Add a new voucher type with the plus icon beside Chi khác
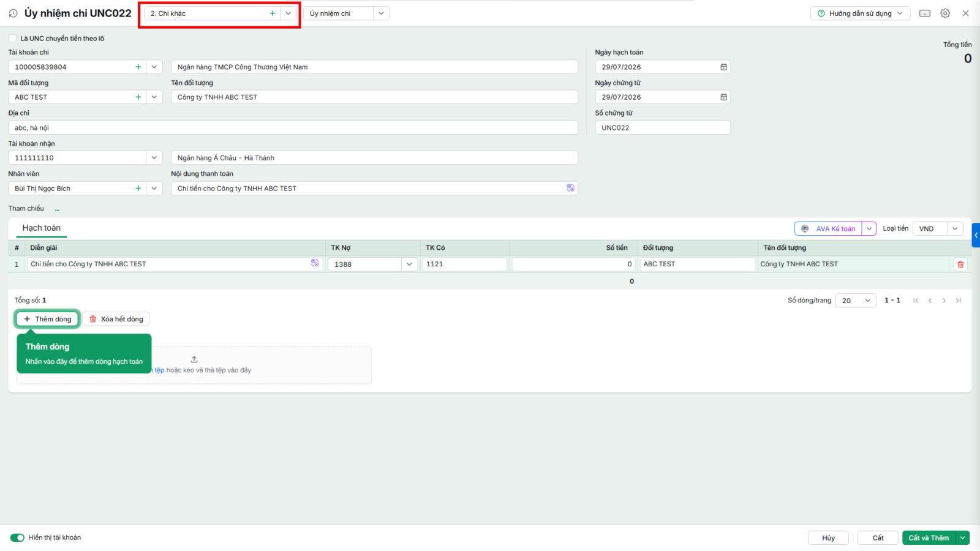This screenshot has width=980, height=551. pos(273,13)
